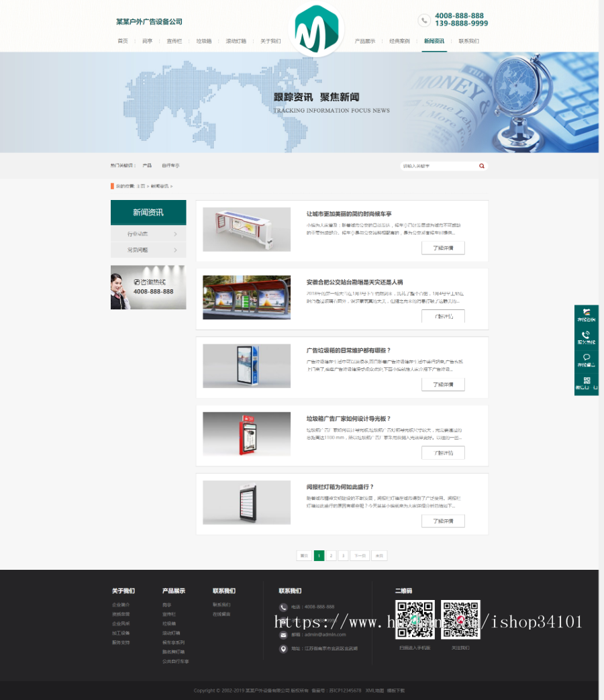Click the keyword search input field
The height and width of the screenshot is (700, 604).
click(x=439, y=166)
